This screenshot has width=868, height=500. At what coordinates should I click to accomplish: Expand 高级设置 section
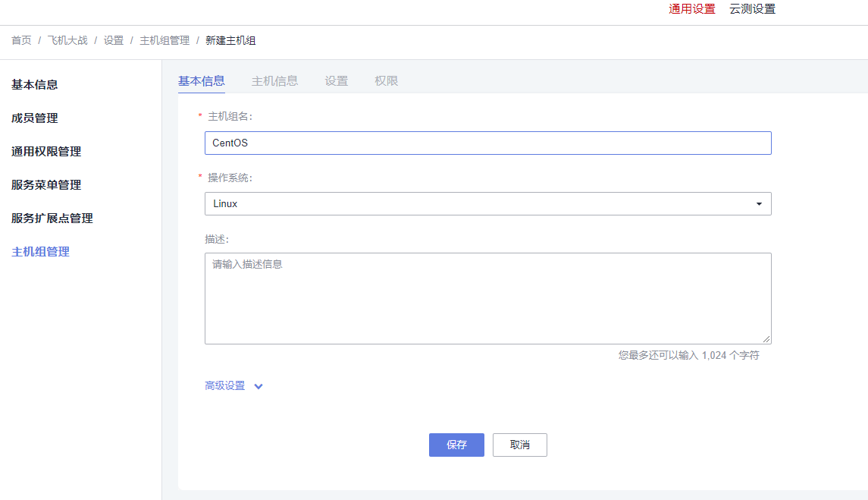pos(233,385)
